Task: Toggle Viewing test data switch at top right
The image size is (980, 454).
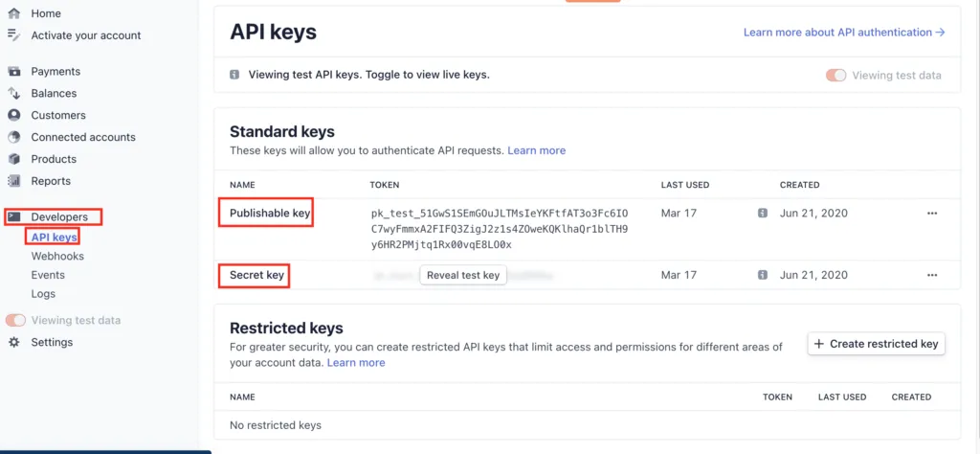Action: [x=835, y=75]
